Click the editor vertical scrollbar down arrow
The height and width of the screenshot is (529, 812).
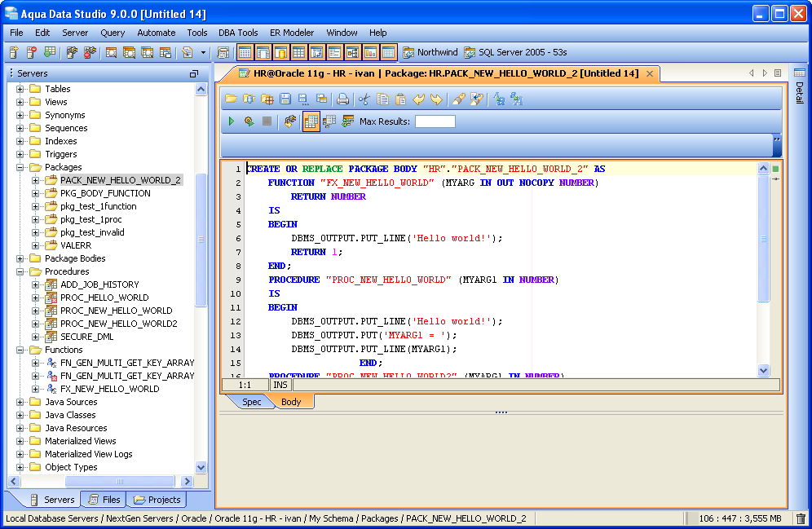(764, 370)
